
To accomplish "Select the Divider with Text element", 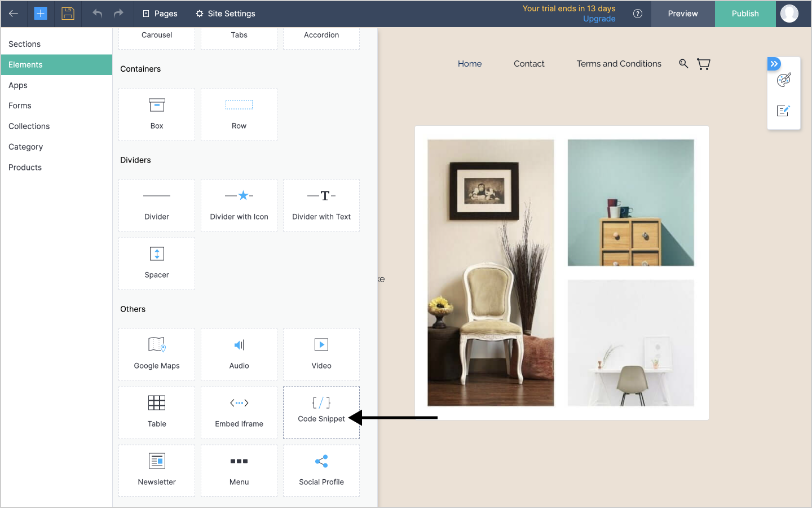I will 321,205.
